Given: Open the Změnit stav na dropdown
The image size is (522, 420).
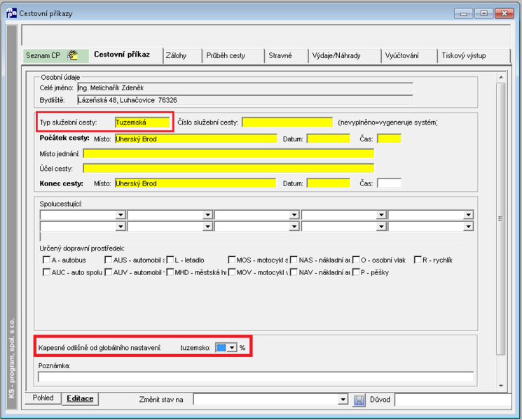Looking at the screenshot, I should [x=343, y=400].
